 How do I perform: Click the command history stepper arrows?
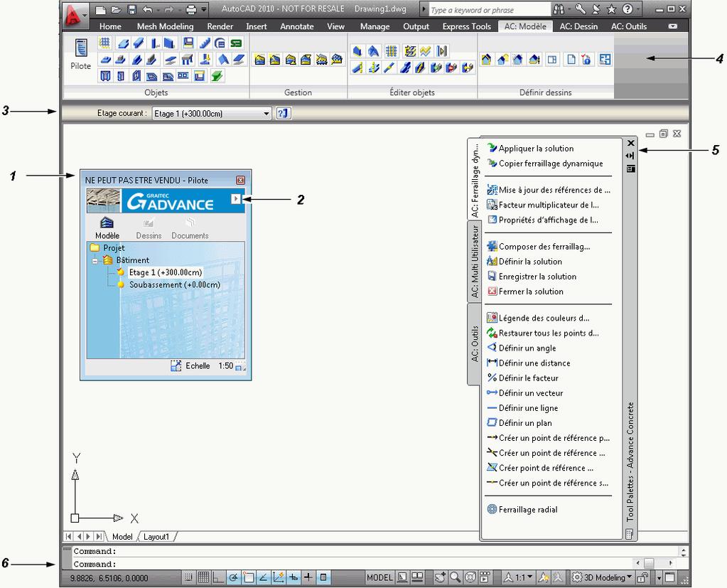pyautogui.click(x=684, y=551)
